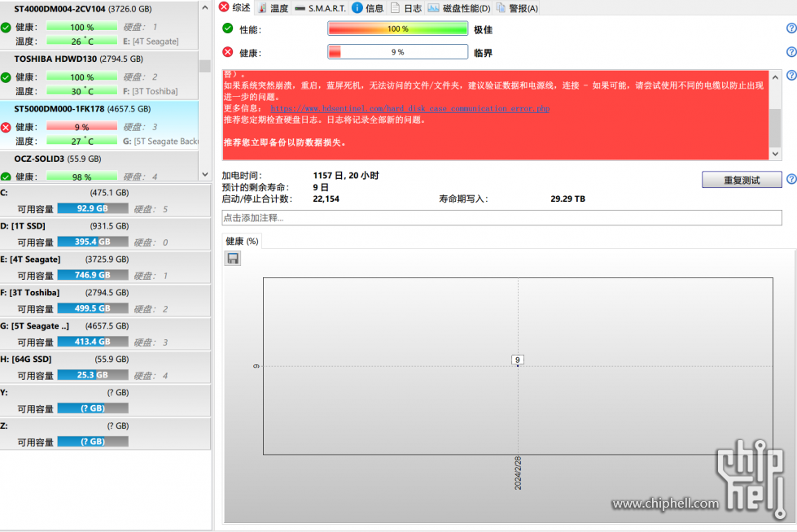Screen dimensions: 797x532
Task: Click the 重复测试 repeat test button
Action: [742, 180]
